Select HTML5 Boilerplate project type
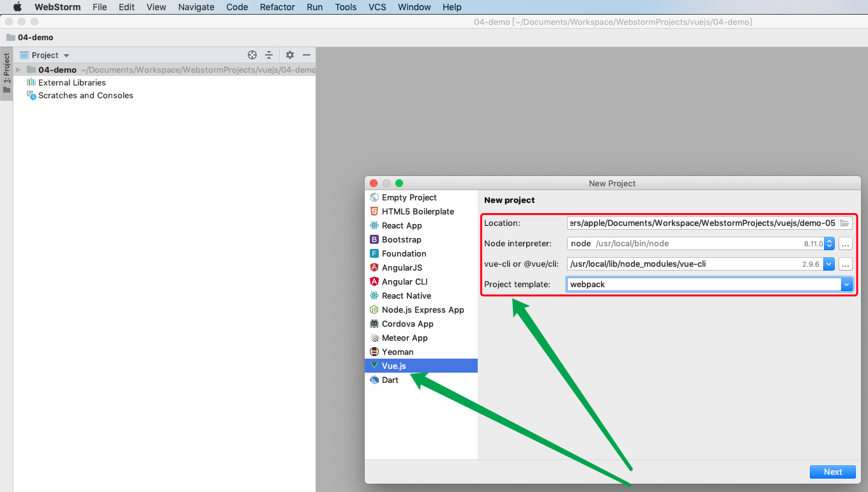Screen dimensions: 868x492 421,211
